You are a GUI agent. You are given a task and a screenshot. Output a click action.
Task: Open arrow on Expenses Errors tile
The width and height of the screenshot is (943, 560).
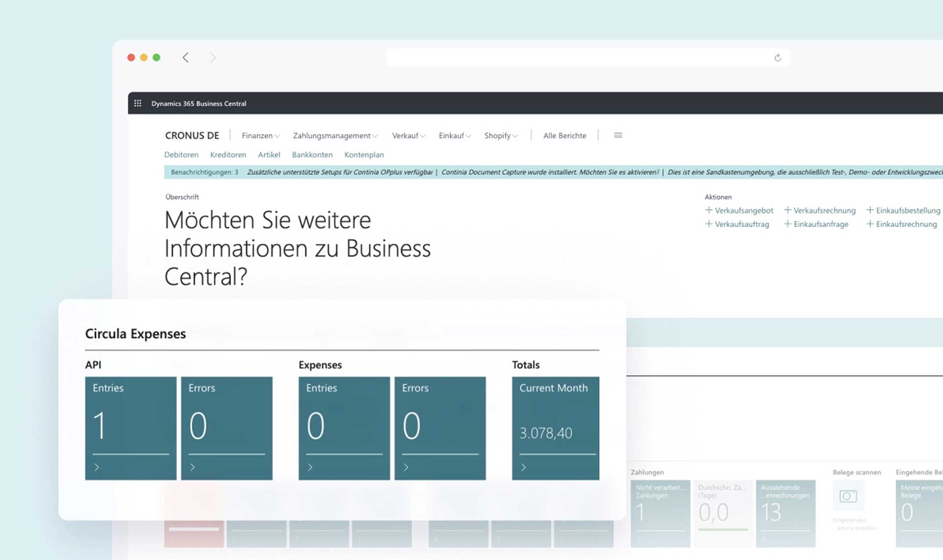[x=406, y=467]
